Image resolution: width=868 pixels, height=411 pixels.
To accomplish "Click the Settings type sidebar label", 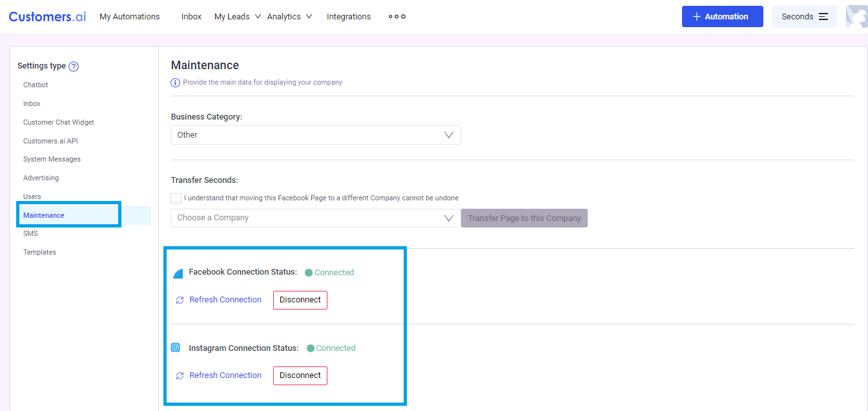I will pyautogui.click(x=41, y=66).
